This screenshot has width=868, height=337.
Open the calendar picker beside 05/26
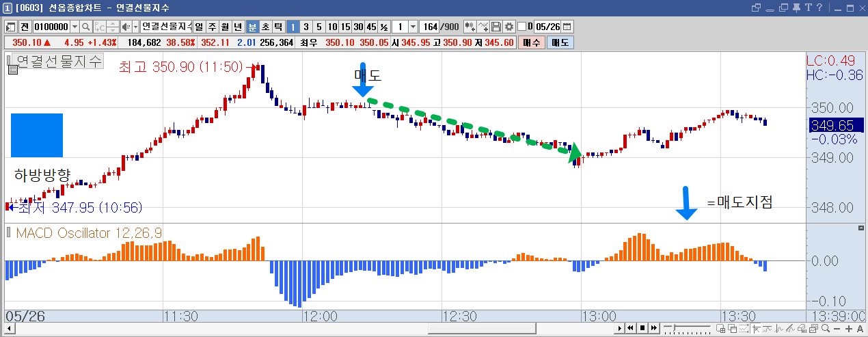tap(567, 27)
